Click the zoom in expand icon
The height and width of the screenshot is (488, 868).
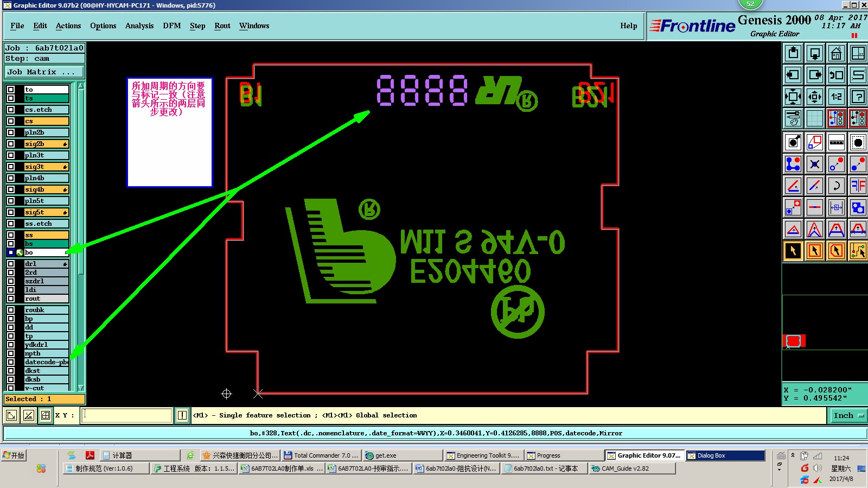tap(793, 97)
